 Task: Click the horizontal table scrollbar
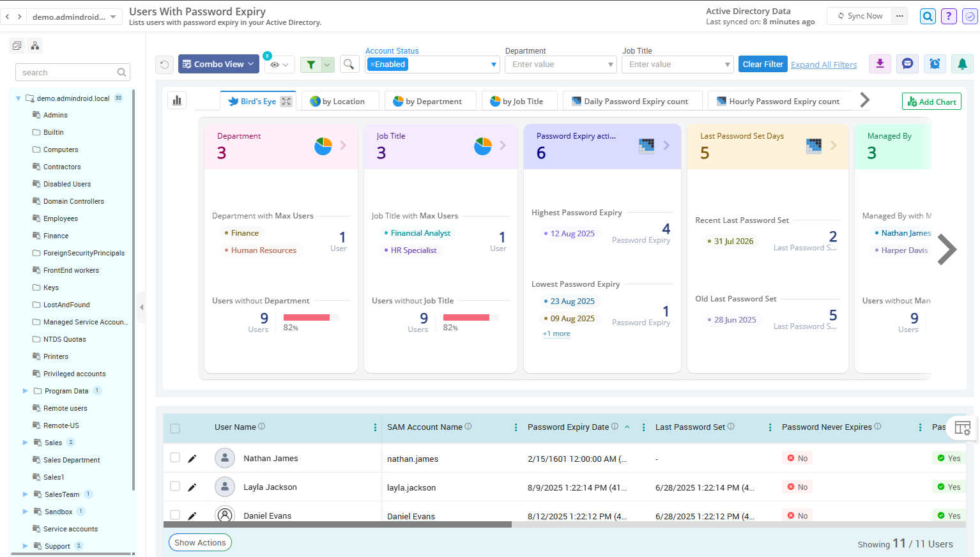click(x=337, y=524)
